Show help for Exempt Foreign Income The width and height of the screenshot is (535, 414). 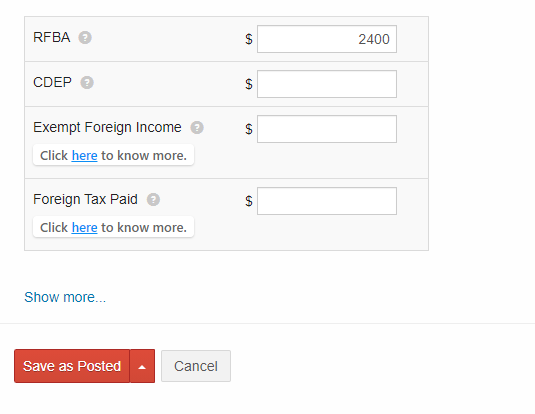click(x=197, y=128)
